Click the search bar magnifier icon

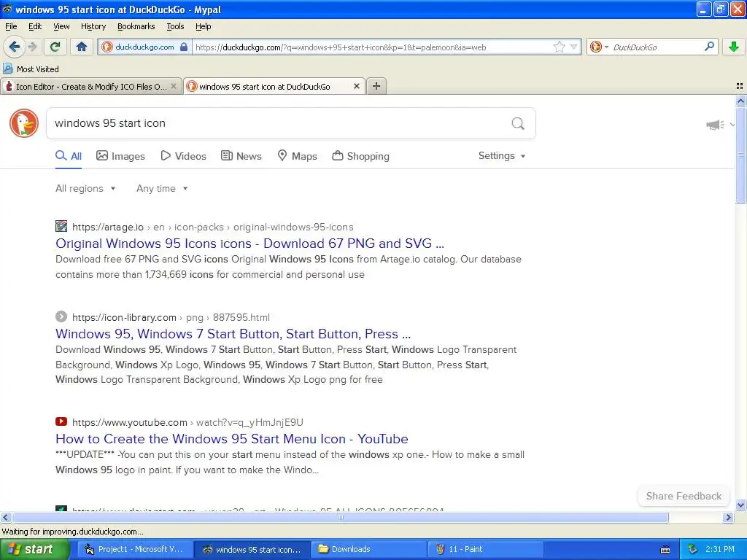point(709,47)
